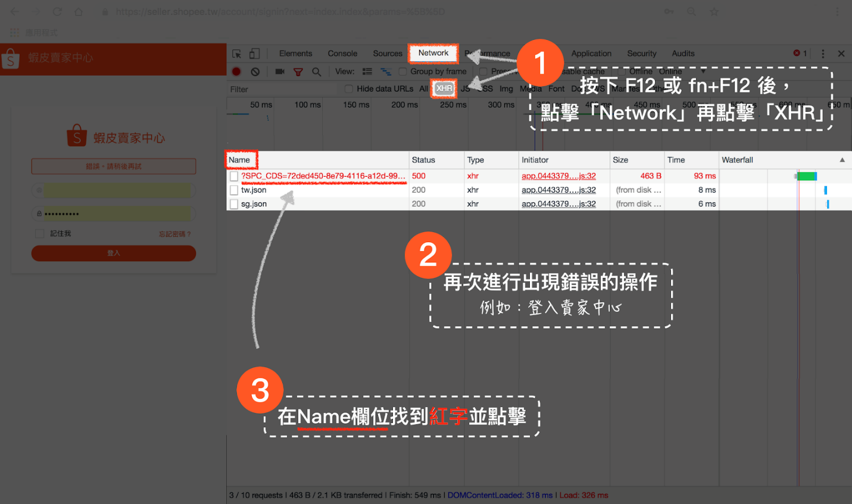
Task: Enable the Group by frame checkbox
Action: (x=403, y=71)
